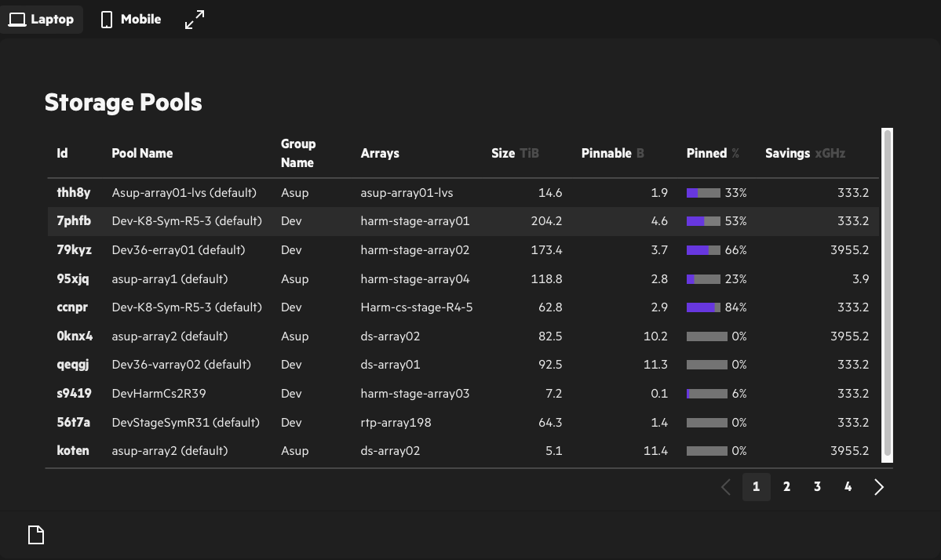Click the expand fullscreen arrows icon
This screenshot has height=560, width=941.
point(195,19)
